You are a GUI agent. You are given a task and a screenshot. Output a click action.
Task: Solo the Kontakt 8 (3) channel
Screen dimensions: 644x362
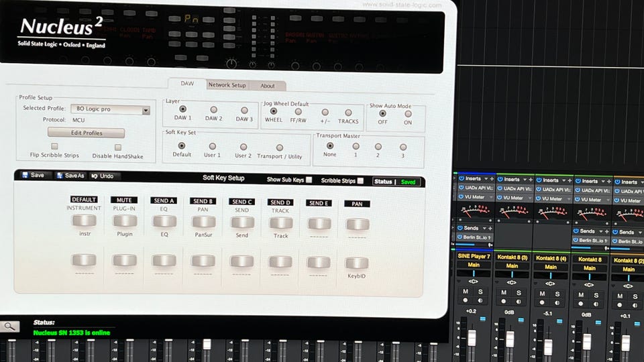pos(519,293)
